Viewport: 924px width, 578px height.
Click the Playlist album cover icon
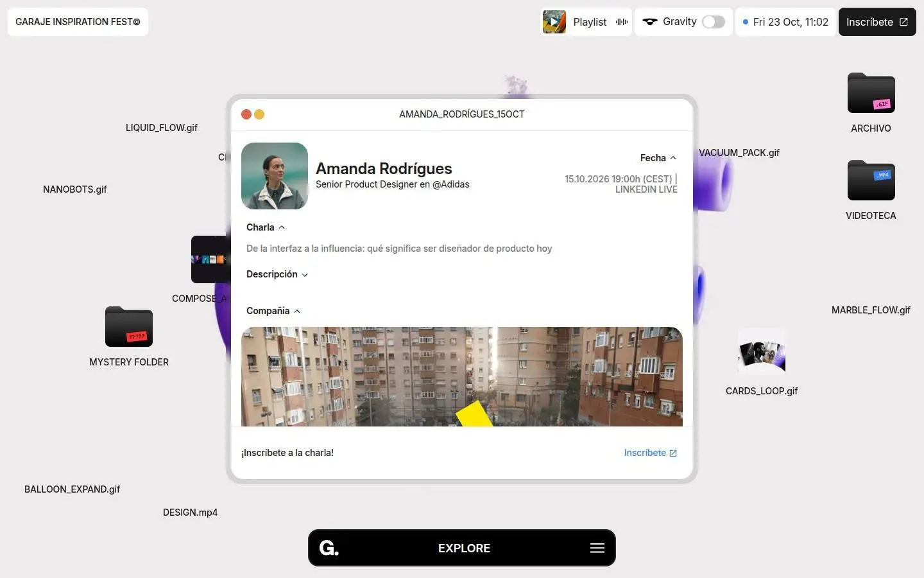point(554,22)
